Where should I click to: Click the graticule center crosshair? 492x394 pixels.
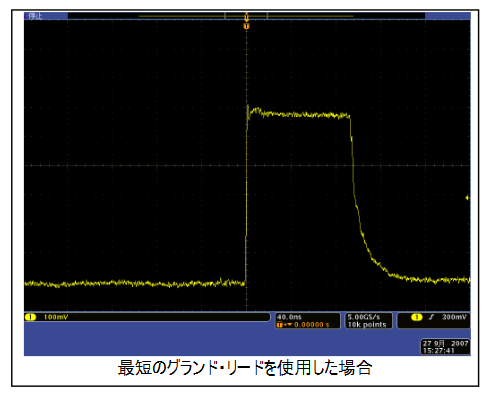(246, 165)
